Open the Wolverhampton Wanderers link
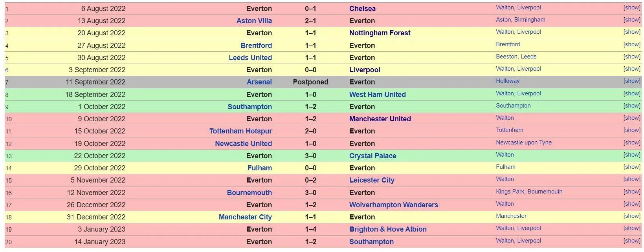The width and height of the screenshot is (644, 252). click(393, 205)
